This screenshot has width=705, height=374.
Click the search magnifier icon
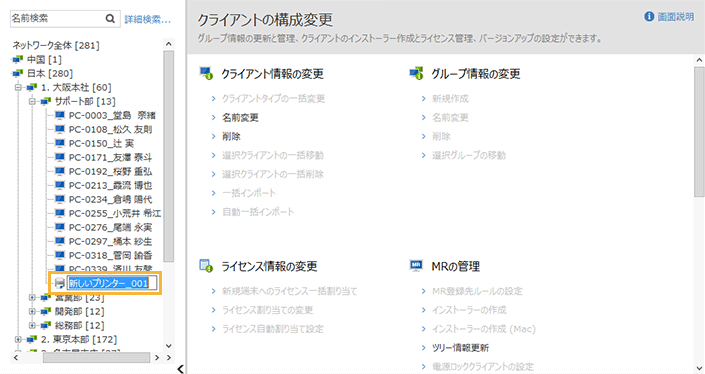(110, 18)
